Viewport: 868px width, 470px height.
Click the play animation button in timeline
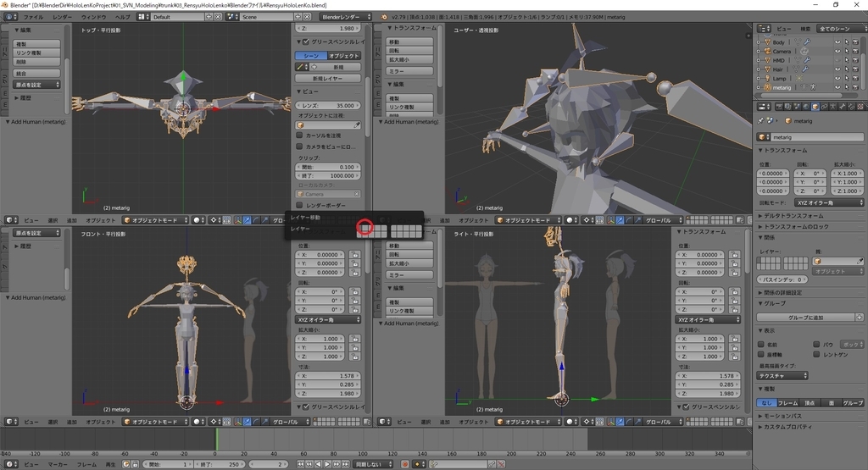click(327, 464)
